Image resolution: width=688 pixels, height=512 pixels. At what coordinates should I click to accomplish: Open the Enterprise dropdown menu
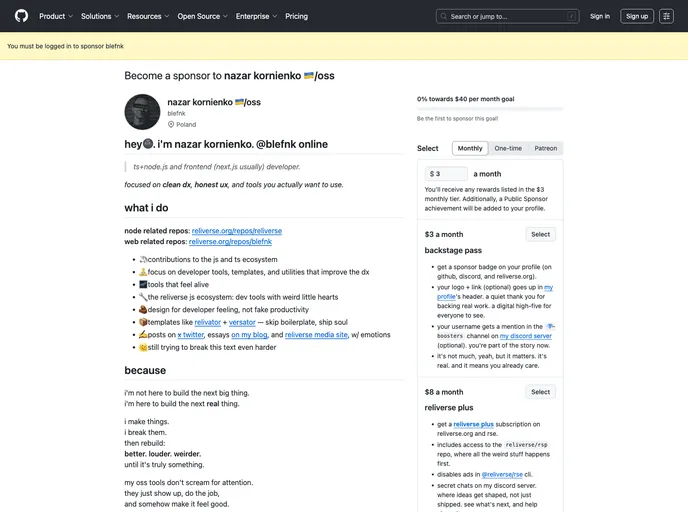[x=256, y=16]
